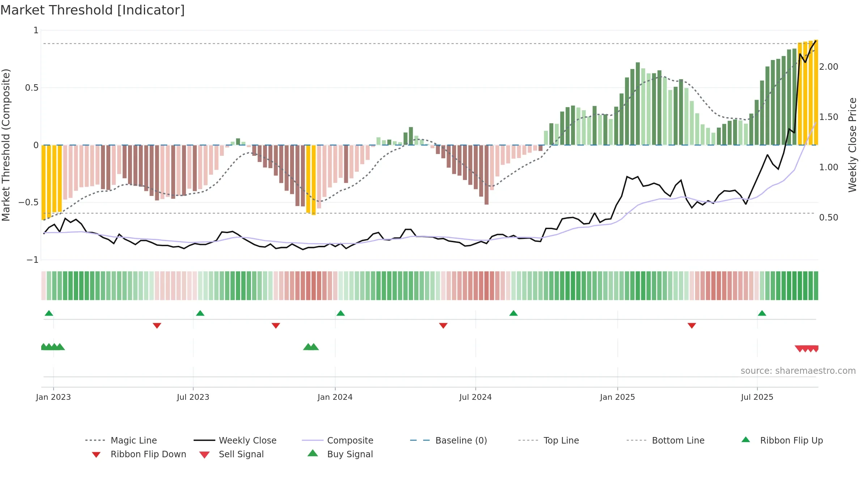Click the yellow bars at chart's far right
This screenshot has height=488, width=868.
coord(808,93)
